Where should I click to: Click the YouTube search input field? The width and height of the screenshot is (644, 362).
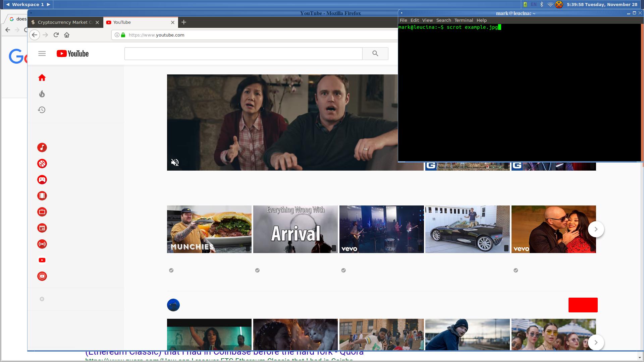[x=243, y=54]
